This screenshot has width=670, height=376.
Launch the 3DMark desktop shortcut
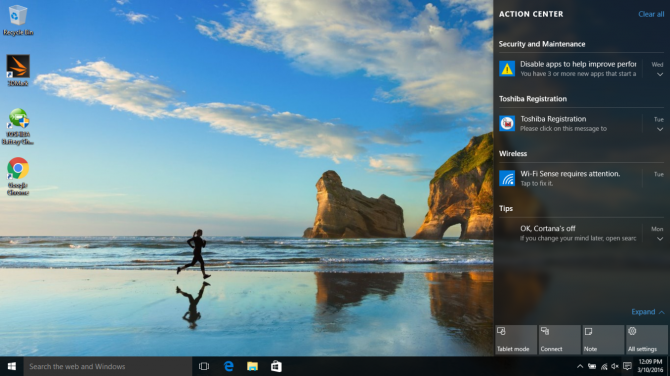(18, 70)
